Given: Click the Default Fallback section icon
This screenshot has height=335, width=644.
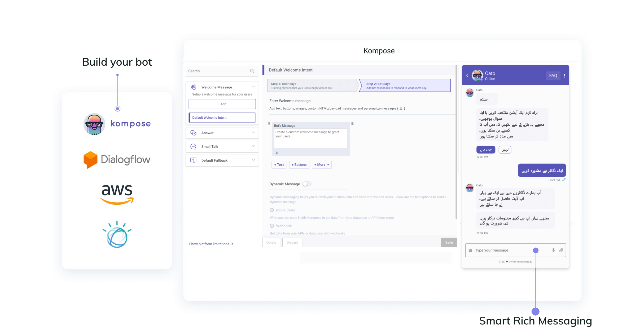Looking at the screenshot, I should [193, 160].
